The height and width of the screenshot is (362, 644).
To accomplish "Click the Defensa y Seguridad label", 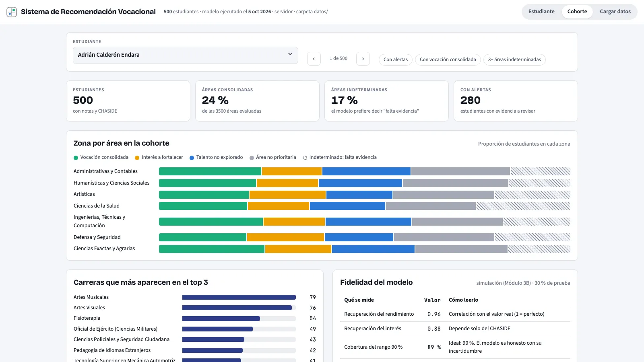I will coord(97,237).
